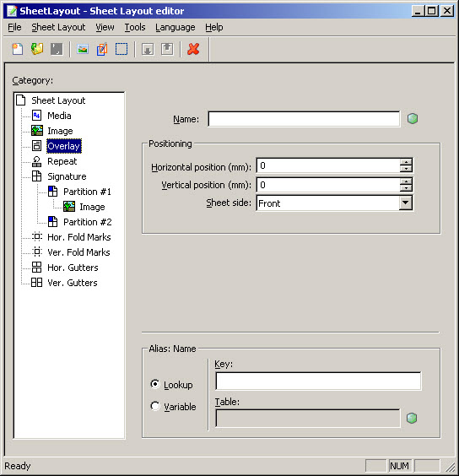Image resolution: width=459 pixels, height=476 pixels.
Task: Increase the Horizontal position spinner value
Action: coord(406,162)
